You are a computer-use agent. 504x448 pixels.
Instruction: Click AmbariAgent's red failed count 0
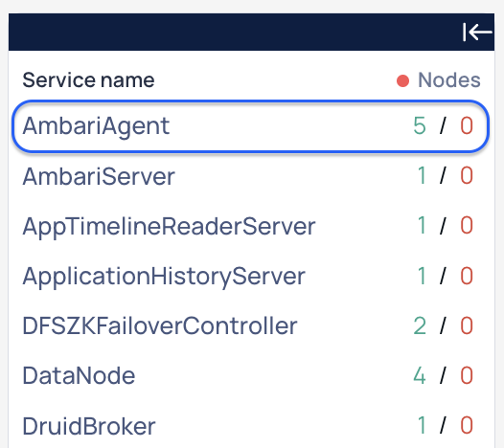467,126
